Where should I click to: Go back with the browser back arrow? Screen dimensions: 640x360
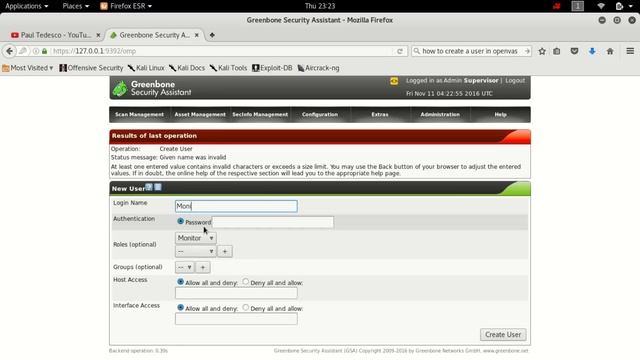(9, 51)
